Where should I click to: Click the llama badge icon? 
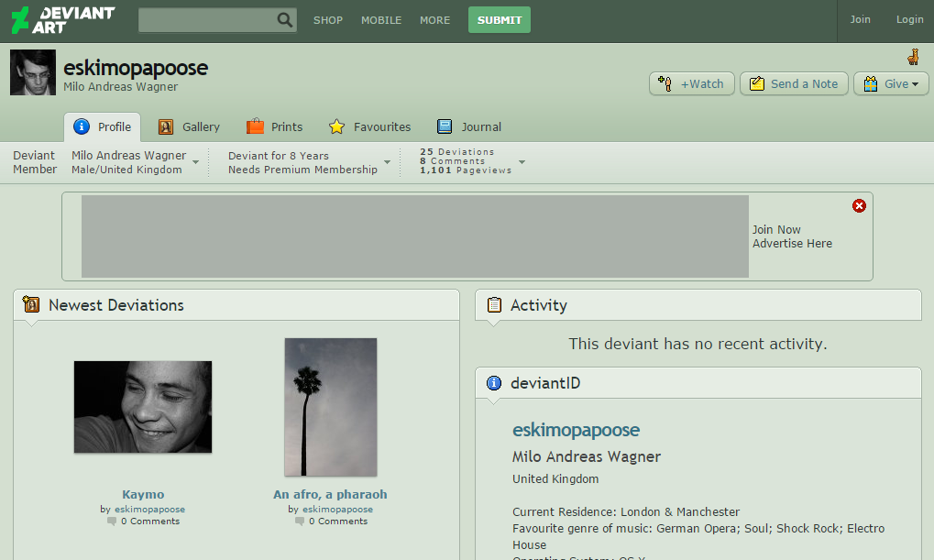click(913, 57)
